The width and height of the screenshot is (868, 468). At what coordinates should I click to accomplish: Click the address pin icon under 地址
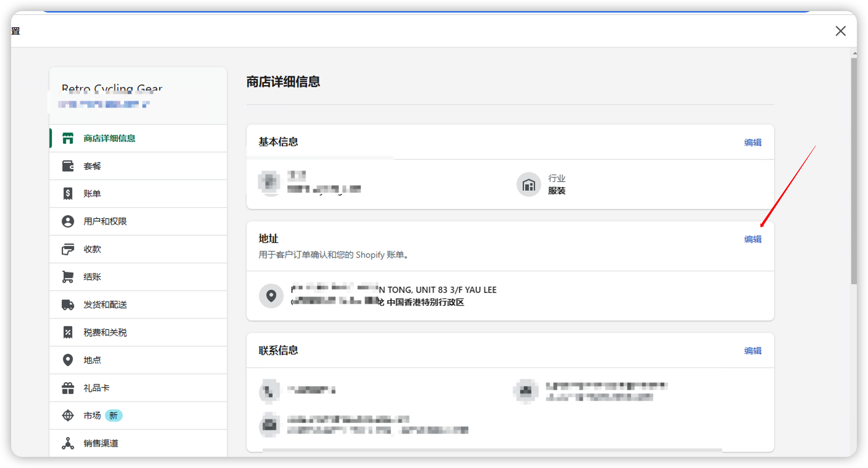[x=271, y=296]
